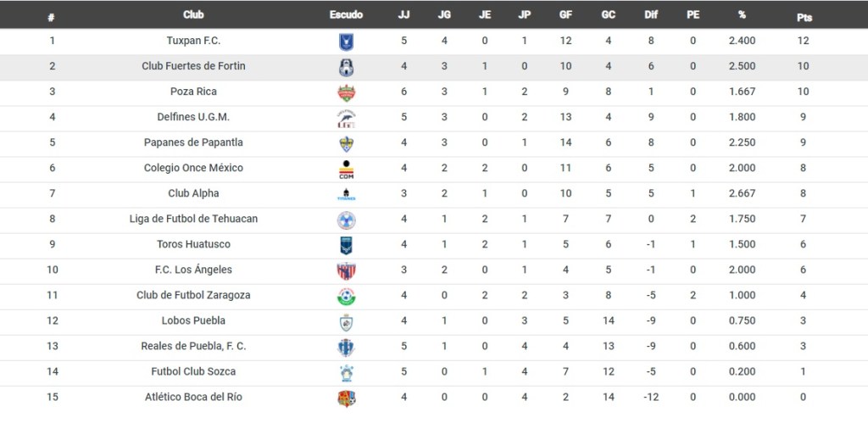Sort table by Dif column header
The width and height of the screenshot is (868, 423).
(650, 14)
